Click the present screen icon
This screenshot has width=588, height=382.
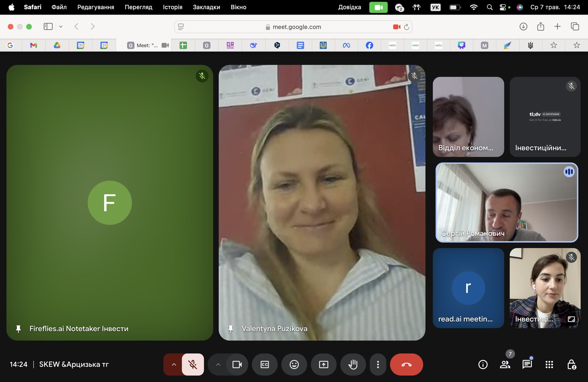tap(324, 364)
